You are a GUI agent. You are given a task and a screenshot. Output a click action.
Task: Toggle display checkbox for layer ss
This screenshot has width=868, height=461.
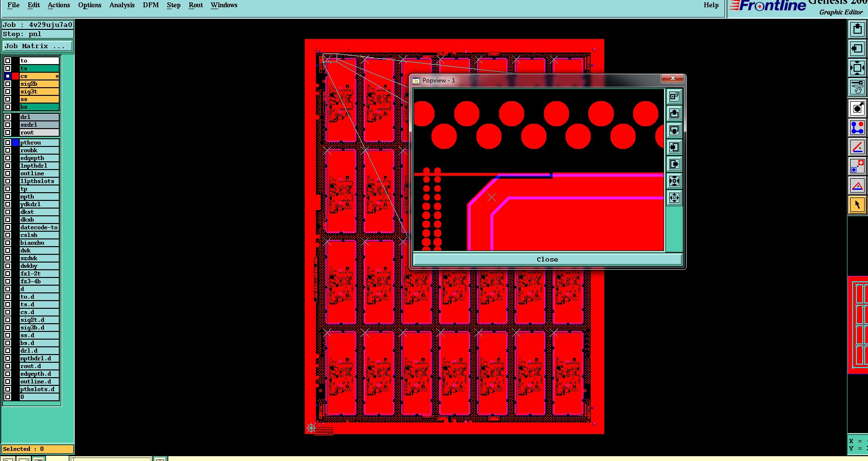click(x=8, y=99)
